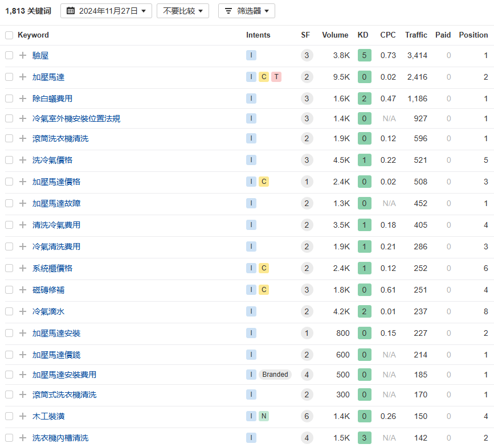Click the T intent badge for 加壓馬達
This screenshot has width=494, height=448.
[x=276, y=77]
